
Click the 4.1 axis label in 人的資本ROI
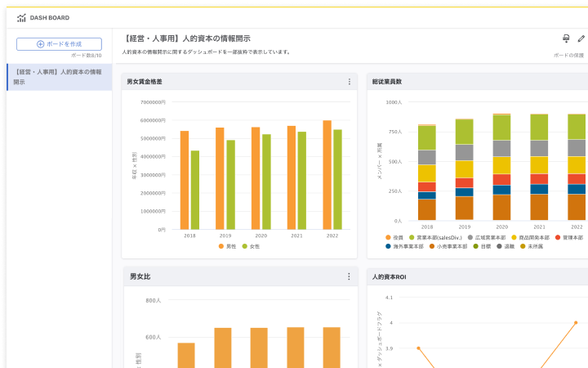389,298
